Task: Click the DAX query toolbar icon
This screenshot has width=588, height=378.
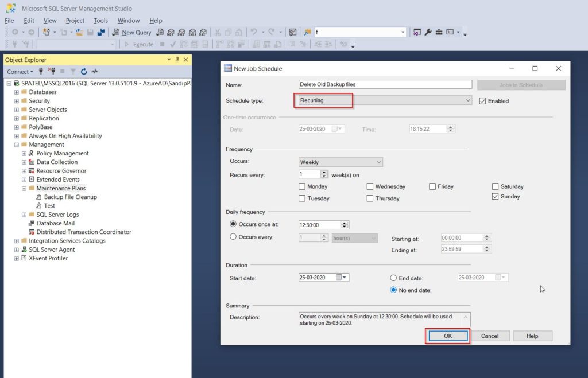Action: point(203,32)
